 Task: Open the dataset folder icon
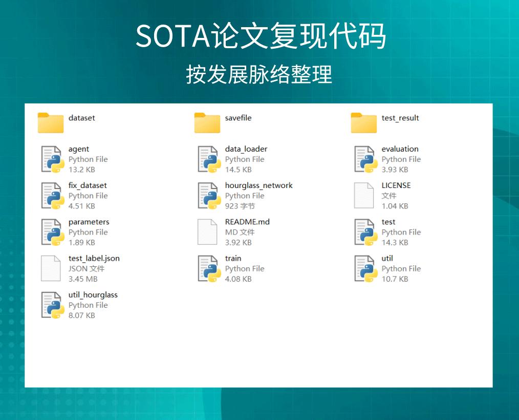click(x=51, y=123)
